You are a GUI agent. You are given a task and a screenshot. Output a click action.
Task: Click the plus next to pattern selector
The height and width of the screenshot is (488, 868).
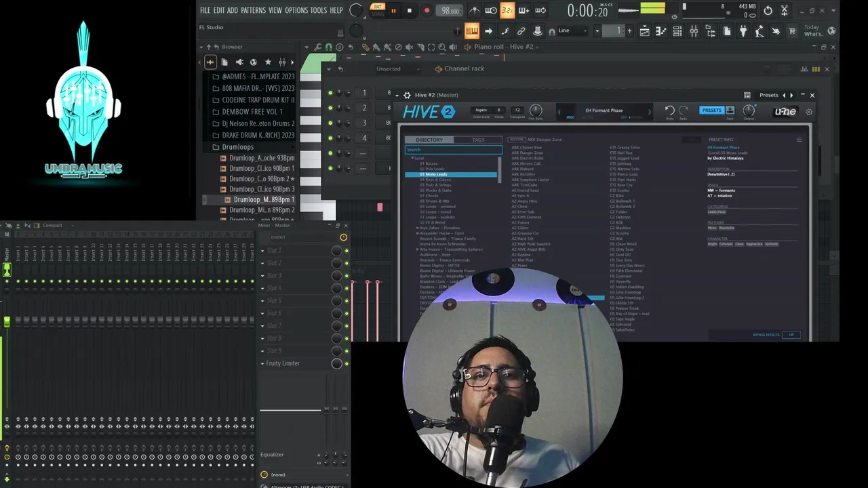click(629, 31)
